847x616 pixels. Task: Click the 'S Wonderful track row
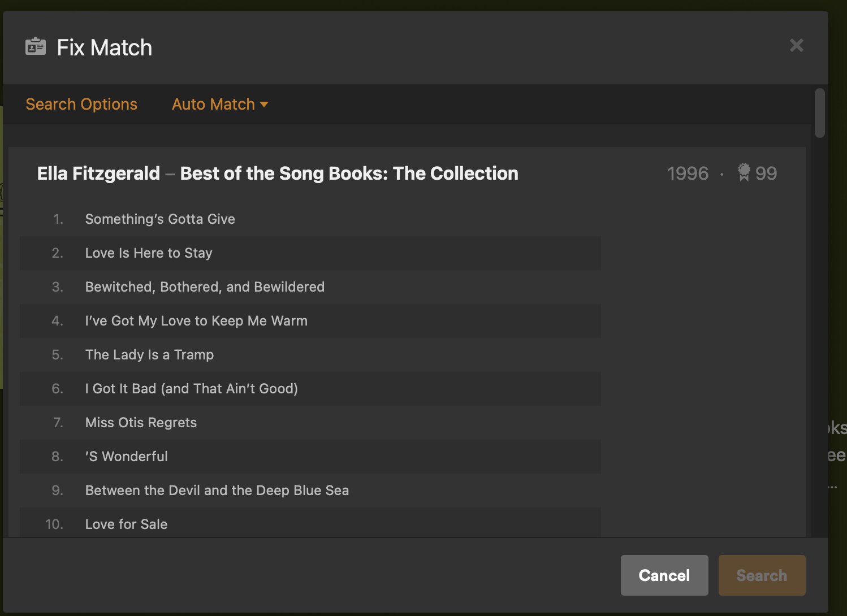(310, 457)
